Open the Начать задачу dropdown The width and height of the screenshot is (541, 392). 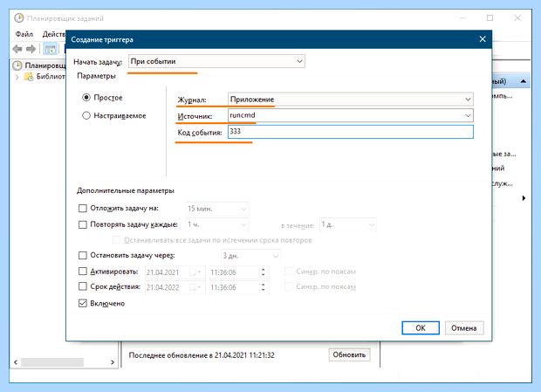[x=216, y=61]
